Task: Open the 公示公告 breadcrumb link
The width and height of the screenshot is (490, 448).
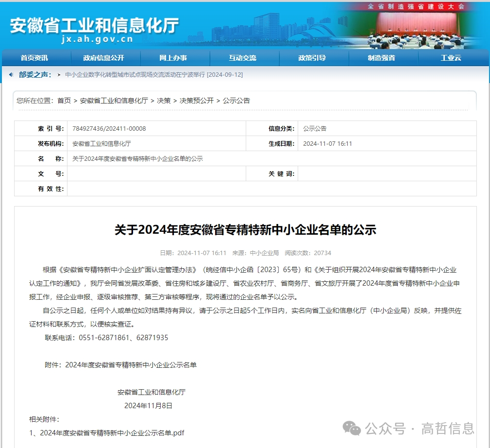Action: point(236,101)
